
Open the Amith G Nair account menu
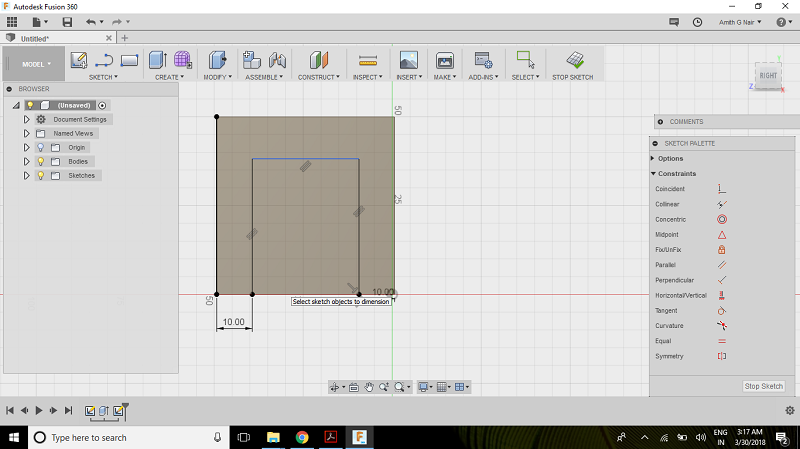click(x=740, y=22)
